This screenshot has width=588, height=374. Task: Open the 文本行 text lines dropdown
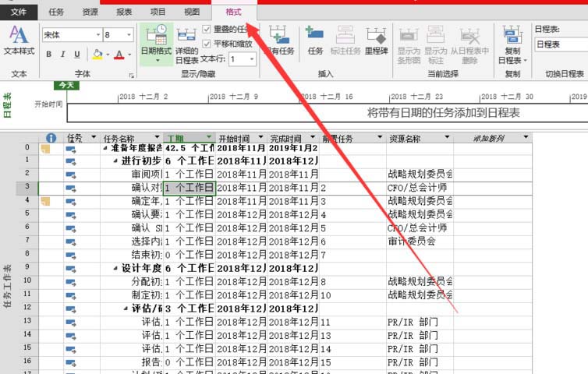point(252,59)
